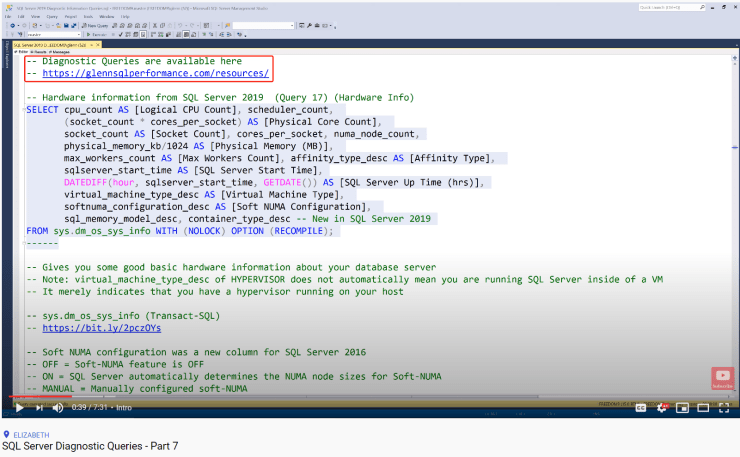The height and width of the screenshot is (457, 740).
Task: Open the Object Explorer side tab
Action: tap(7, 56)
